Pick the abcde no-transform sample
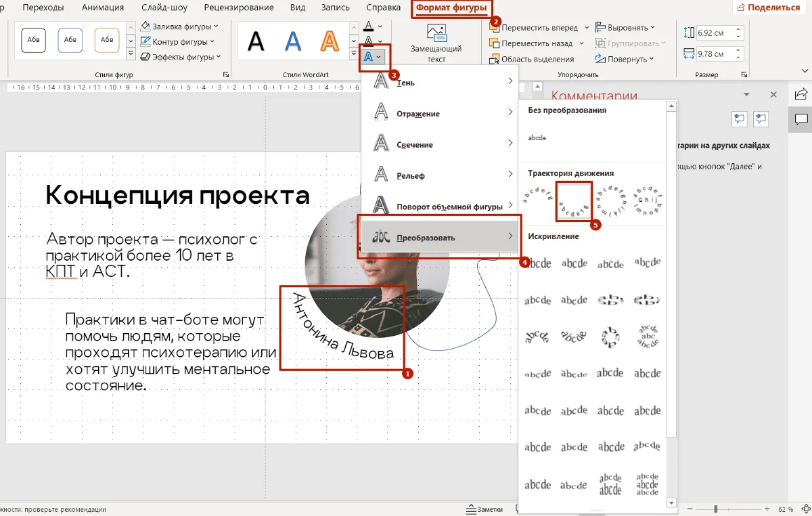 pos(537,137)
